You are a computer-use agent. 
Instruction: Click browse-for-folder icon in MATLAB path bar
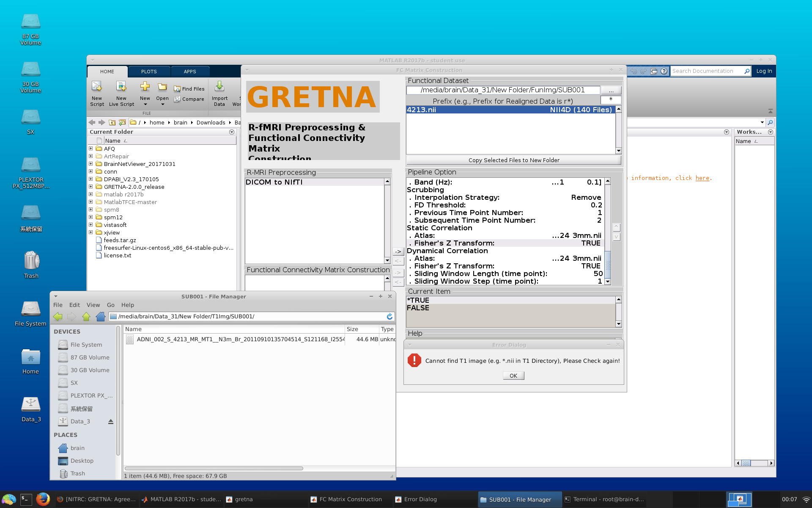(x=122, y=122)
